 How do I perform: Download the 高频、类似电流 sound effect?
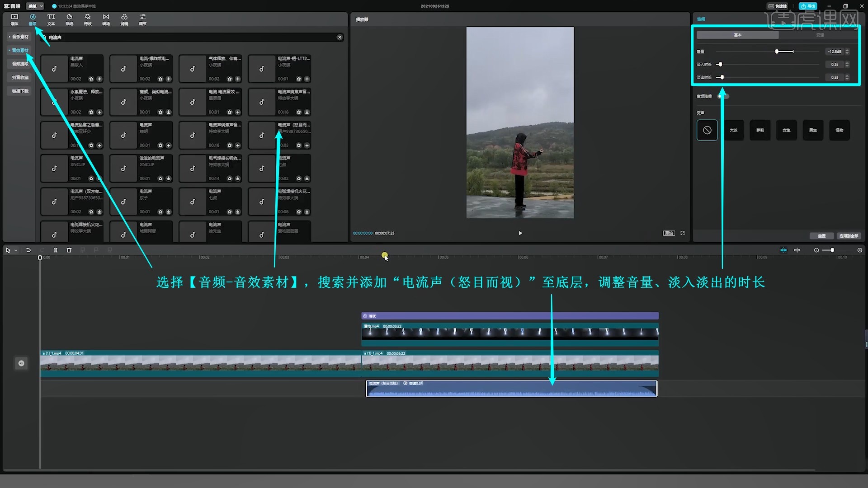pos(169,112)
